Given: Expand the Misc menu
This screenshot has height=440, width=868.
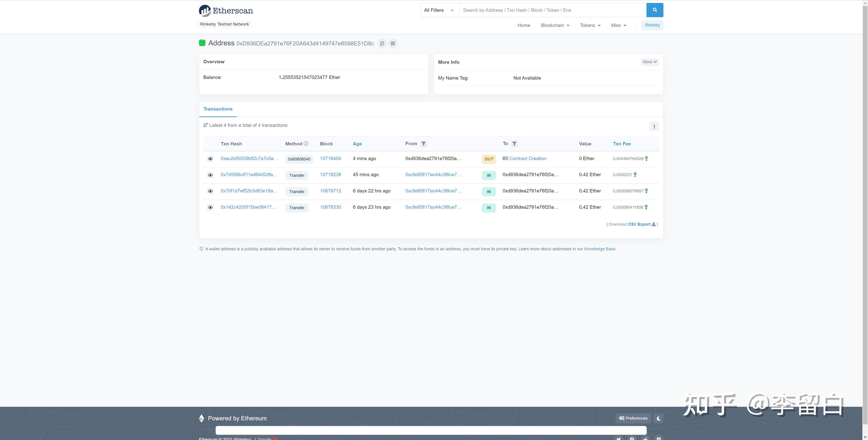Looking at the screenshot, I should coord(619,25).
